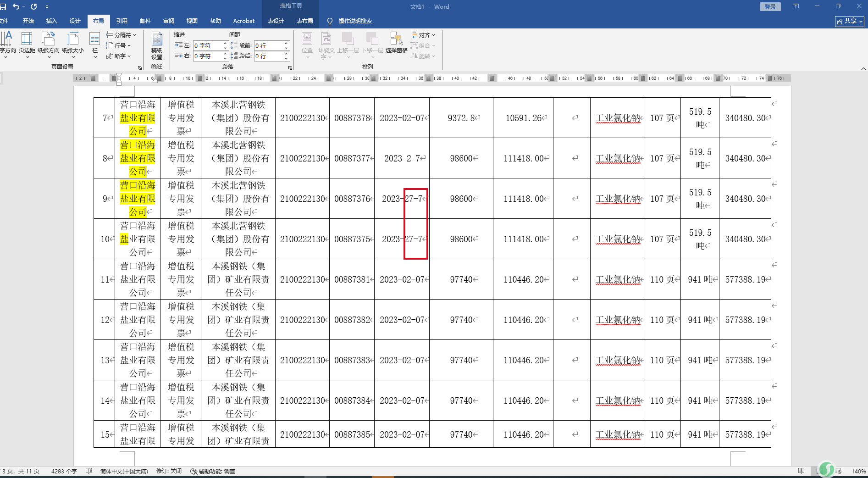
Task: Click the 140% zoom level
Action: click(858, 471)
